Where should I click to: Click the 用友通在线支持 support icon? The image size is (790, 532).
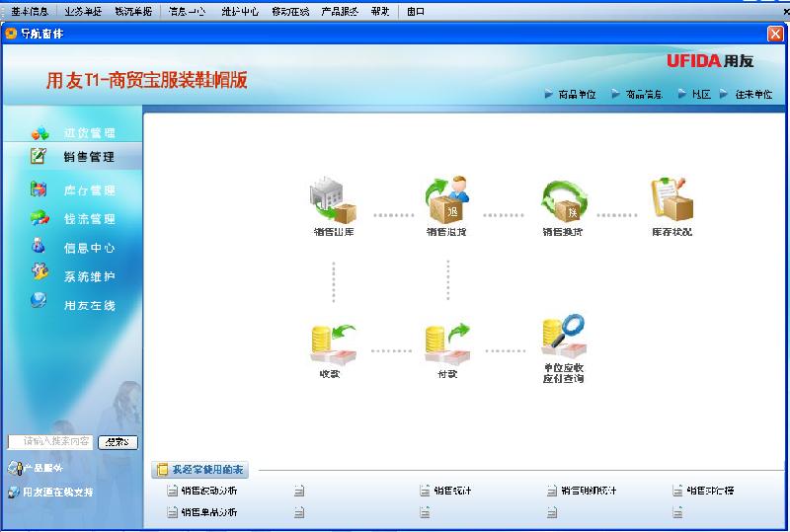(14, 493)
